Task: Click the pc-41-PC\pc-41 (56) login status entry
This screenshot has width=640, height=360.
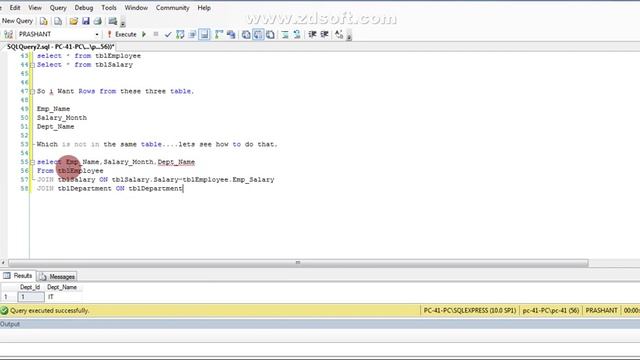Action: pos(551,311)
